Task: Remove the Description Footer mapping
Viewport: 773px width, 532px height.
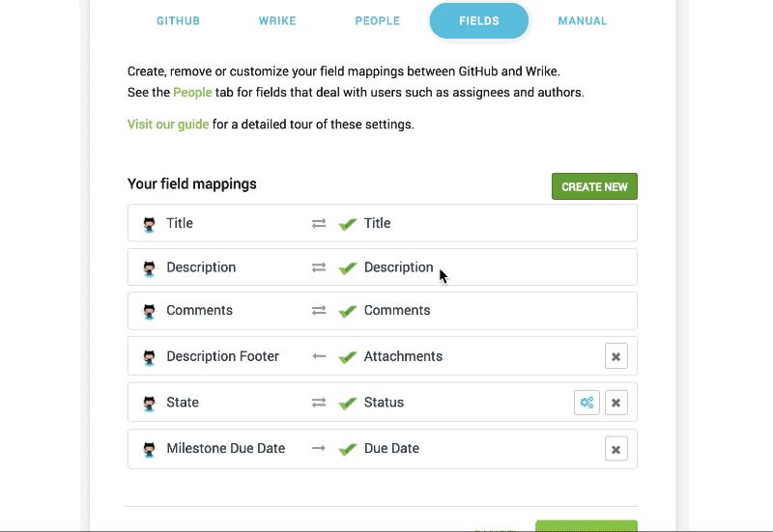Action: (616, 356)
